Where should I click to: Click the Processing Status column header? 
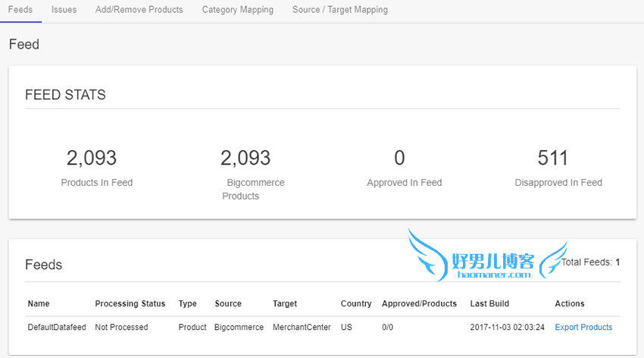pos(130,303)
